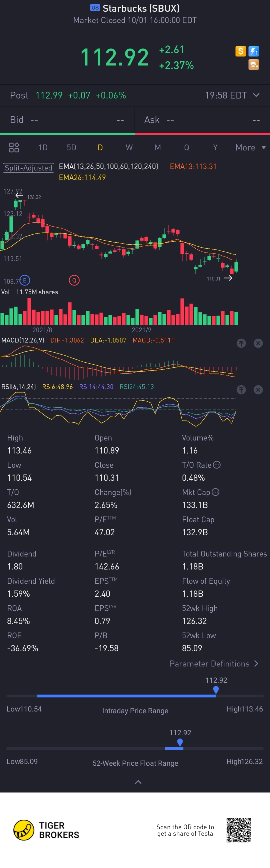270x868 pixels.
Task: Tap the EMA26:114.49 value
Action: [x=82, y=177]
